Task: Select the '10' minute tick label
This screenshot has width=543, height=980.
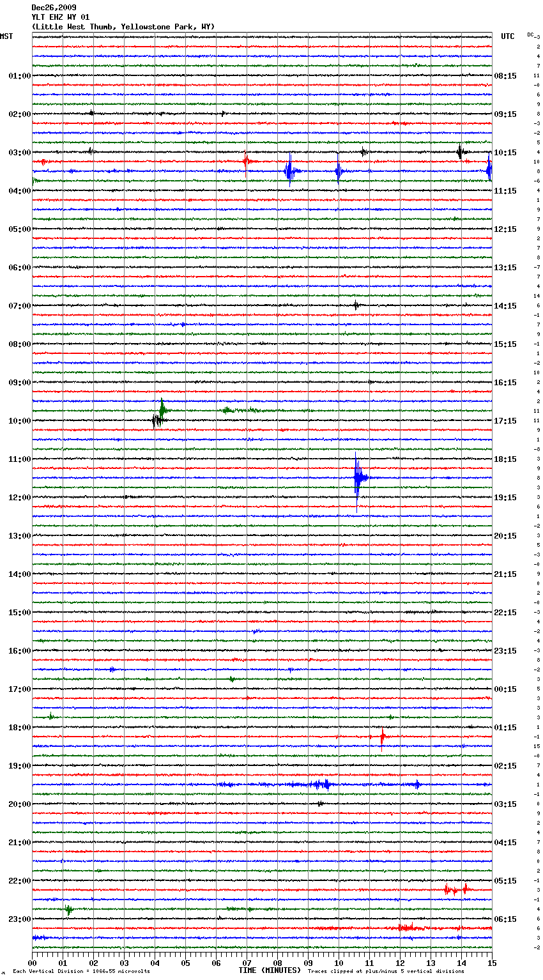Action: pos(339,963)
